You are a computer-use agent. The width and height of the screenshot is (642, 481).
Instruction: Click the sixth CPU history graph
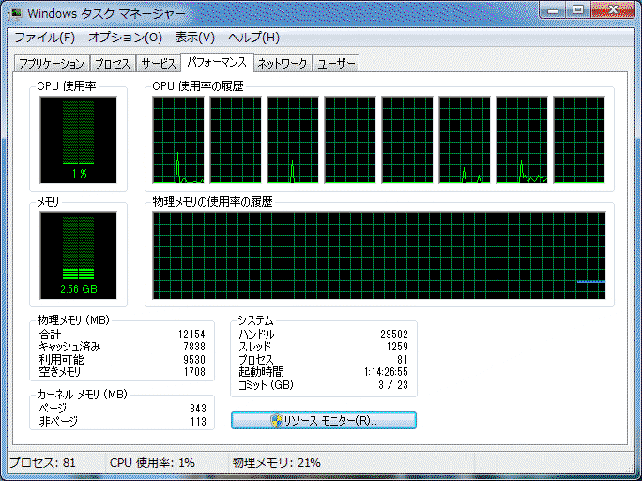(465, 140)
